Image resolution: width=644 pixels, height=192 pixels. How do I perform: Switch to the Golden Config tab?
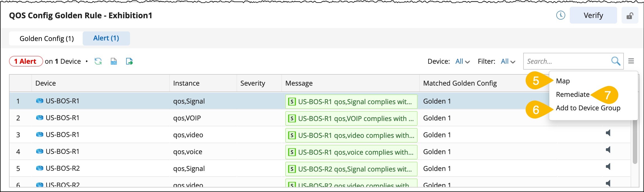coord(47,38)
